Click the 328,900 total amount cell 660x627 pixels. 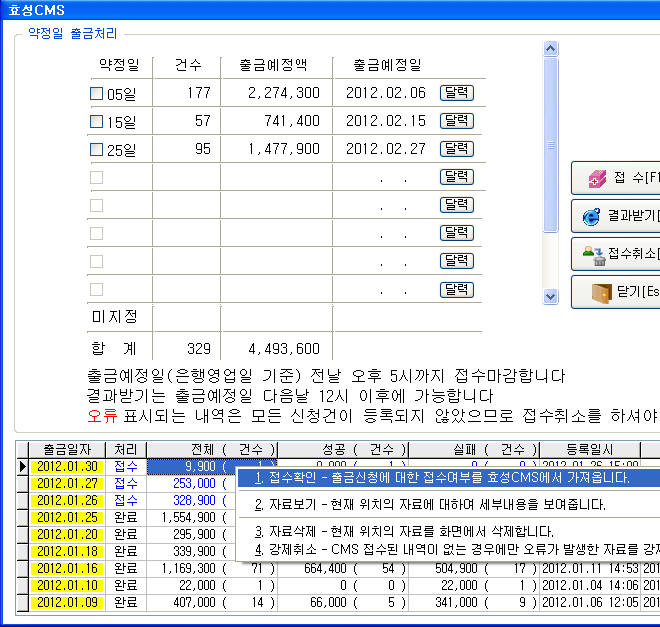tap(194, 500)
